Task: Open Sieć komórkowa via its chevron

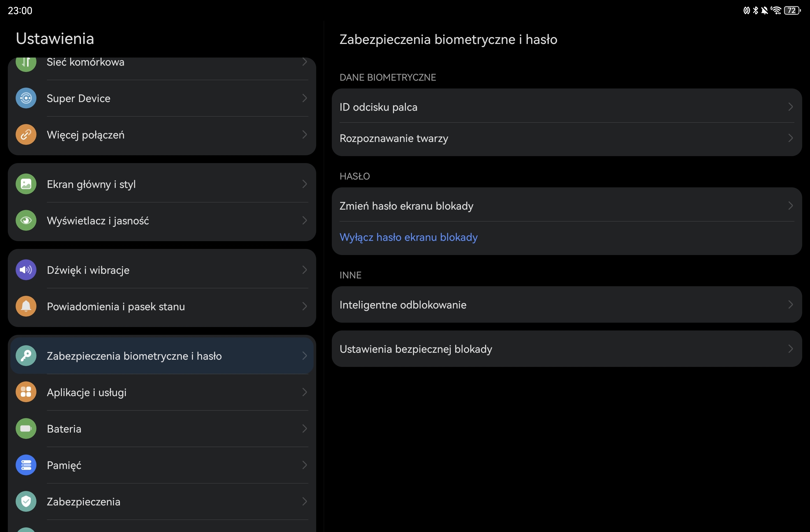Action: coord(305,62)
